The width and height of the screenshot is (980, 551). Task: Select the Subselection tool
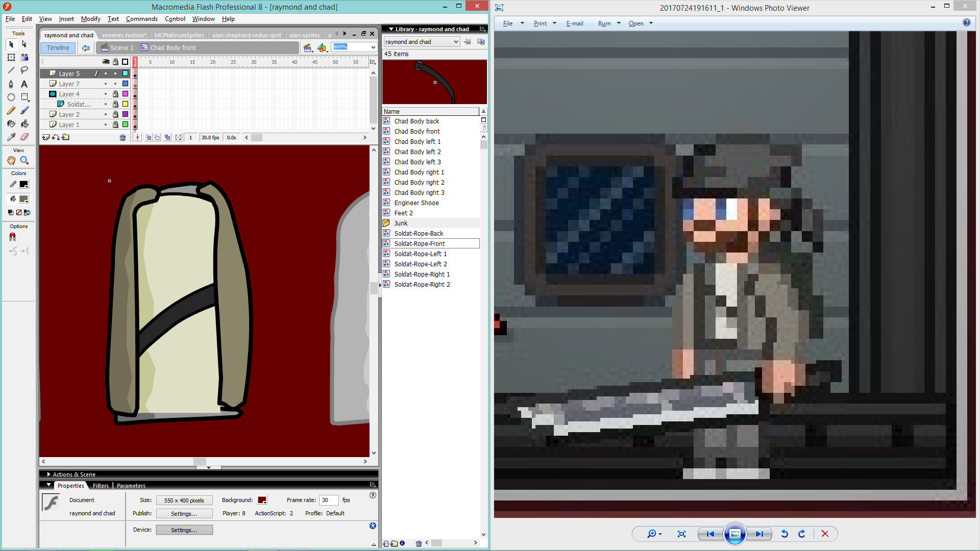tap(24, 44)
